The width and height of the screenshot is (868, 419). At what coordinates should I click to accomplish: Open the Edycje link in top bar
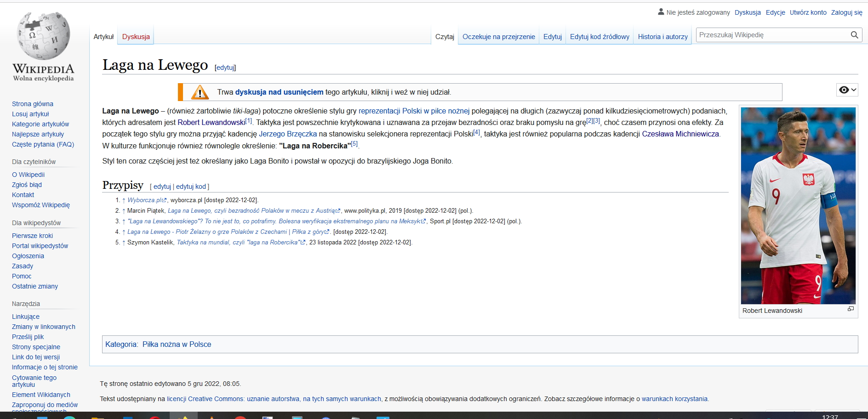pyautogui.click(x=776, y=12)
